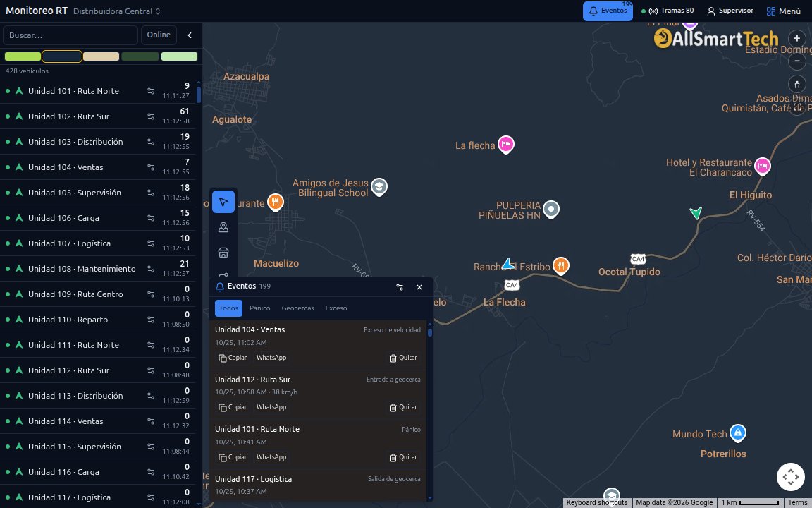Close the Eventos panel
The height and width of the screenshot is (508, 812).
click(x=419, y=287)
